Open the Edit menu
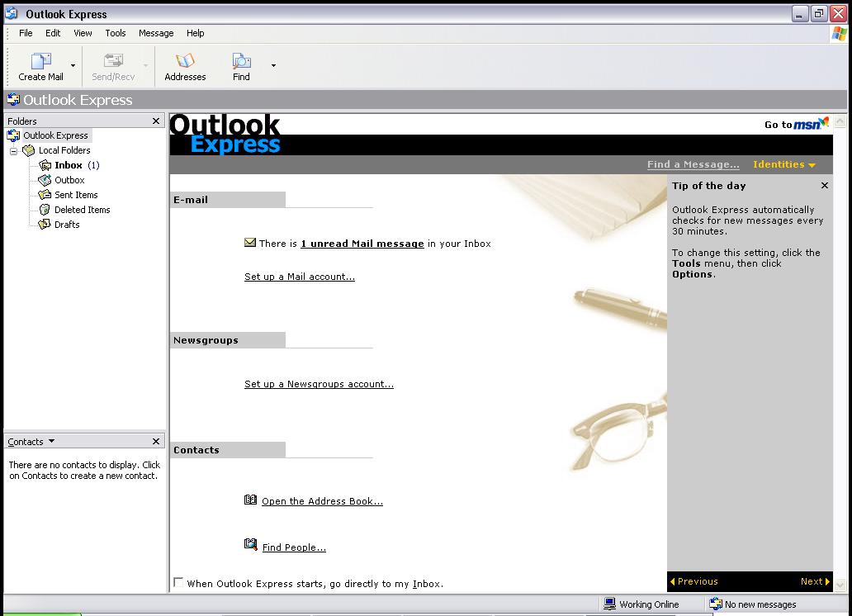 coord(53,33)
